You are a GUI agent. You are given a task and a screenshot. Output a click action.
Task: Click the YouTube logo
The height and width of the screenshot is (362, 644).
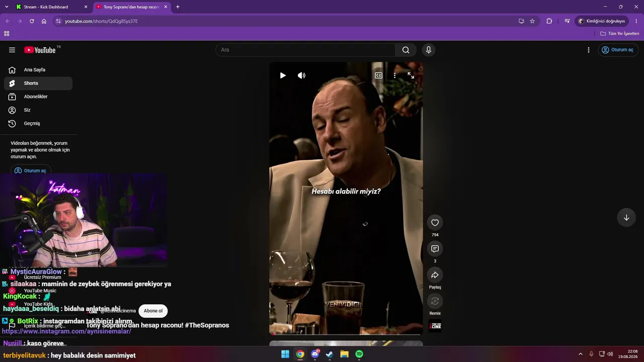pyautogui.click(x=40, y=50)
